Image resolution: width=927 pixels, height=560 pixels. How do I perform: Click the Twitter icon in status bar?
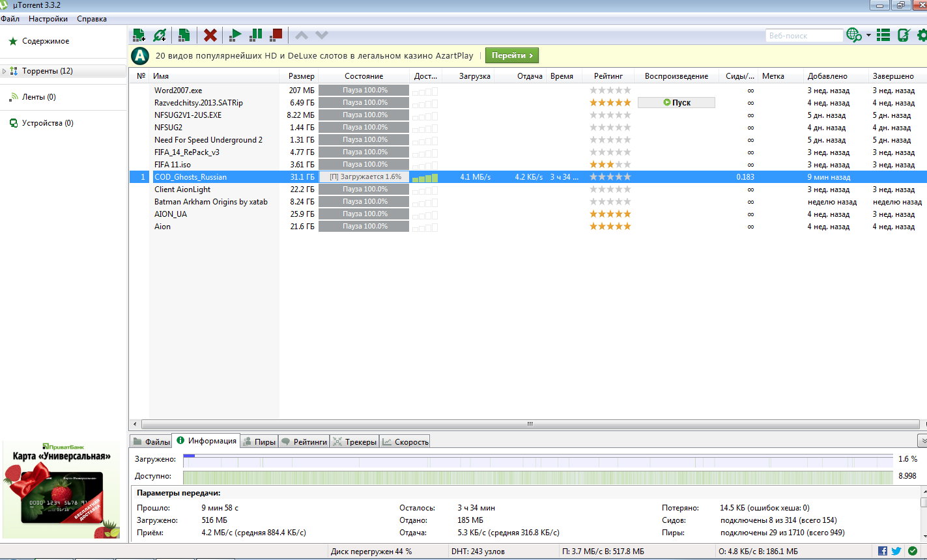click(x=897, y=551)
